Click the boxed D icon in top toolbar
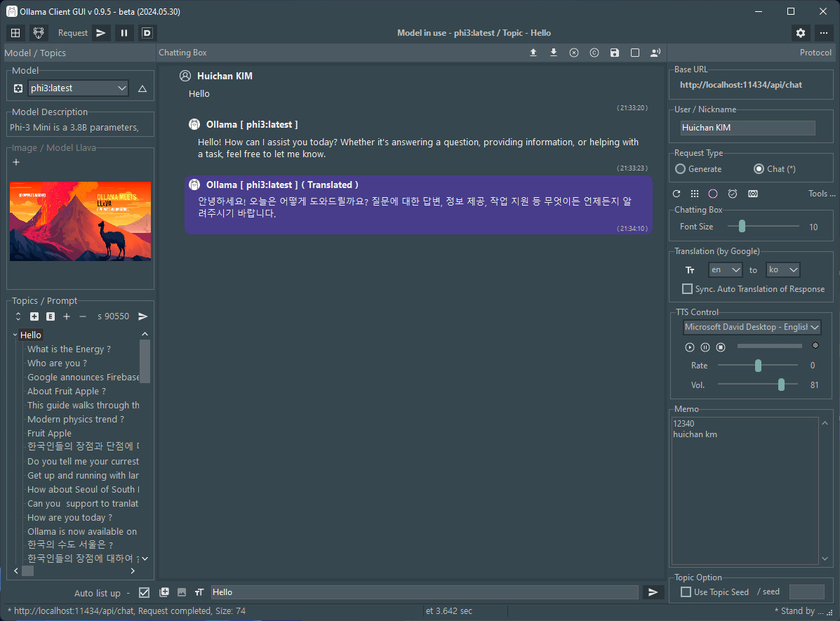Screen dimensions: 840x621 pyautogui.click(x=147, y=33)
